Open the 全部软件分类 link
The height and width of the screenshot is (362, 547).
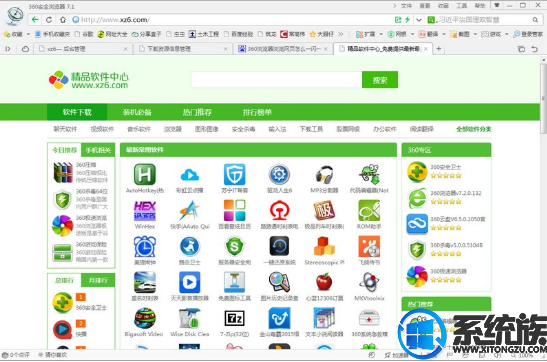(x=473, y=129)
